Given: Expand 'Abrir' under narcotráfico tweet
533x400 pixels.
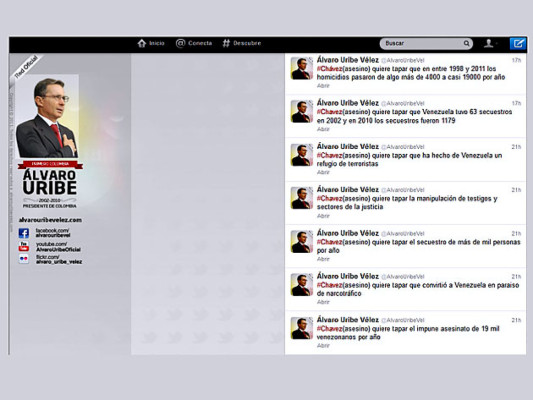Looking at the screenshot, I should [323, 302].
